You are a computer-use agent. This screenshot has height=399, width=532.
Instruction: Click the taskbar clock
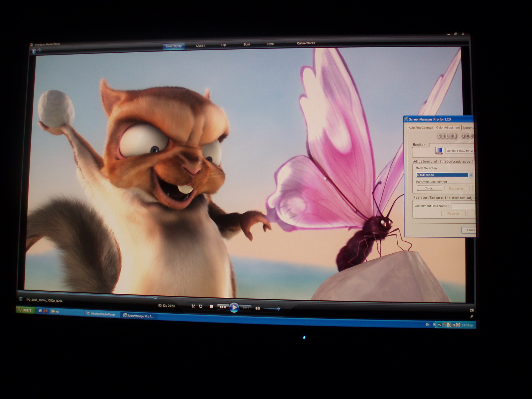[467, 325]
